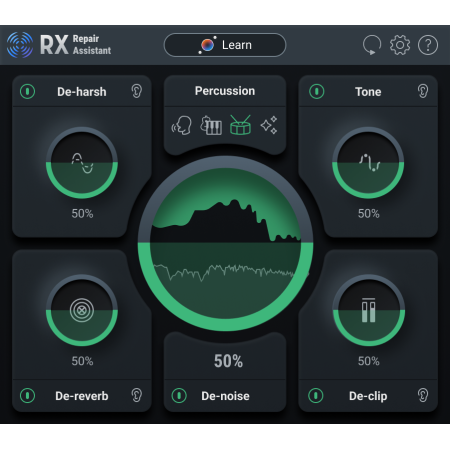This screenshot has height=450, width=450.
Task: Toggle the De-noise power button
Action: pos(179,396)
